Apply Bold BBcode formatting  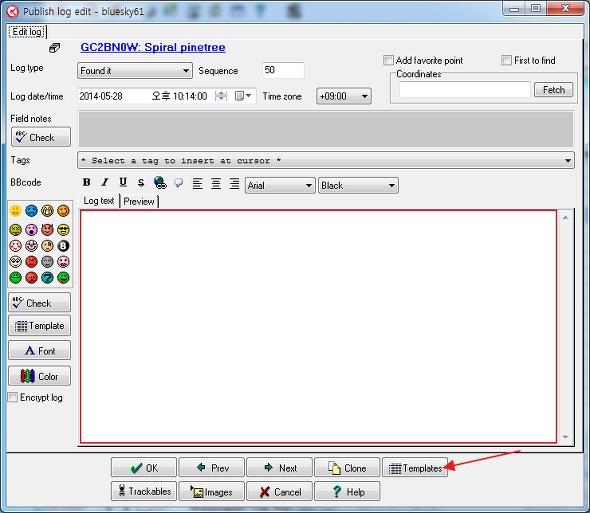coord(87,183)
